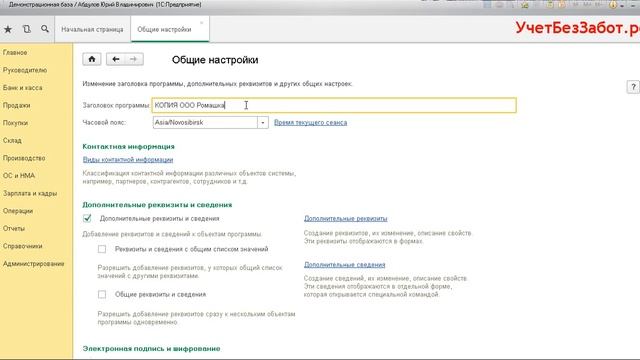This screenshot has width=640, height=360.
Task: Open the Покупки section
Action: (16, 123)
